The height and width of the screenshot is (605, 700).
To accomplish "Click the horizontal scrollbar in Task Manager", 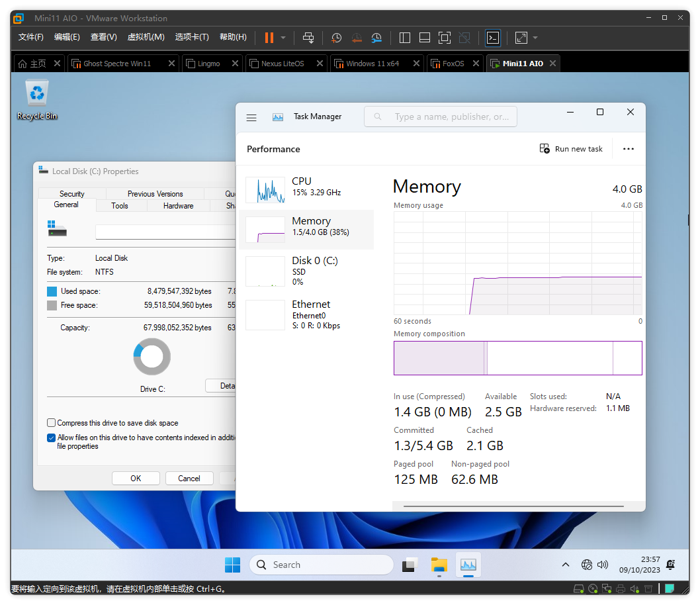I will point(513,506).
